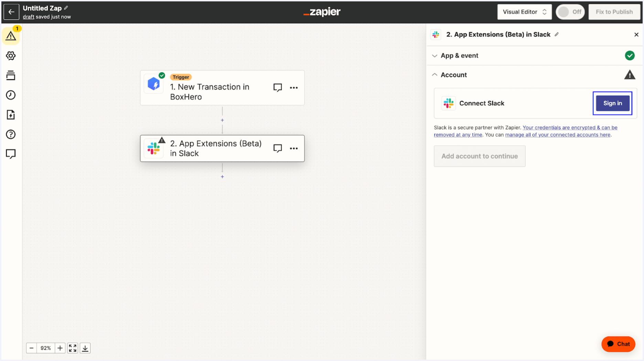Open the Visual Editor dropdown
Image resolution: width=644 pixels, height=361 pixels.
(x=524, y=11)
